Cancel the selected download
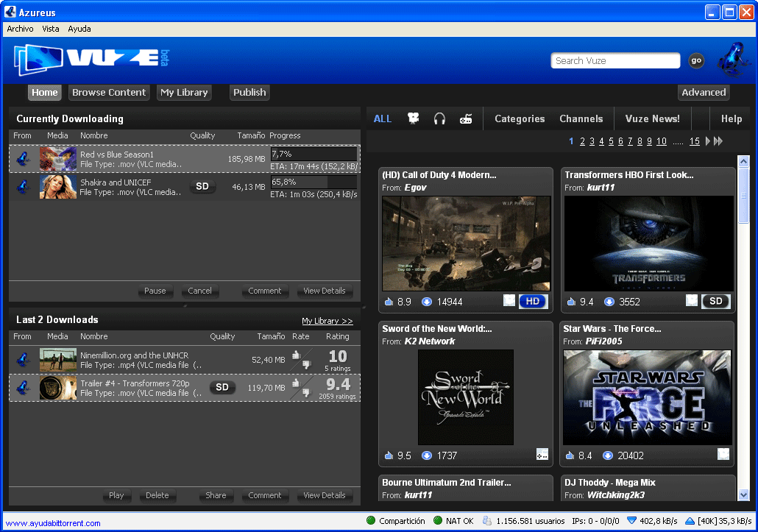The image size is (758, 532). 199,291
